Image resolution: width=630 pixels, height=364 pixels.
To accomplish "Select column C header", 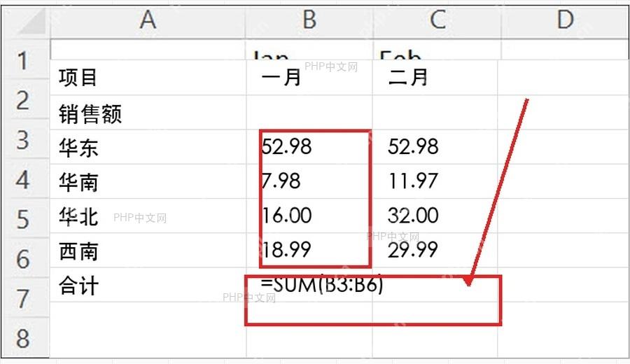I will [437, 21].
